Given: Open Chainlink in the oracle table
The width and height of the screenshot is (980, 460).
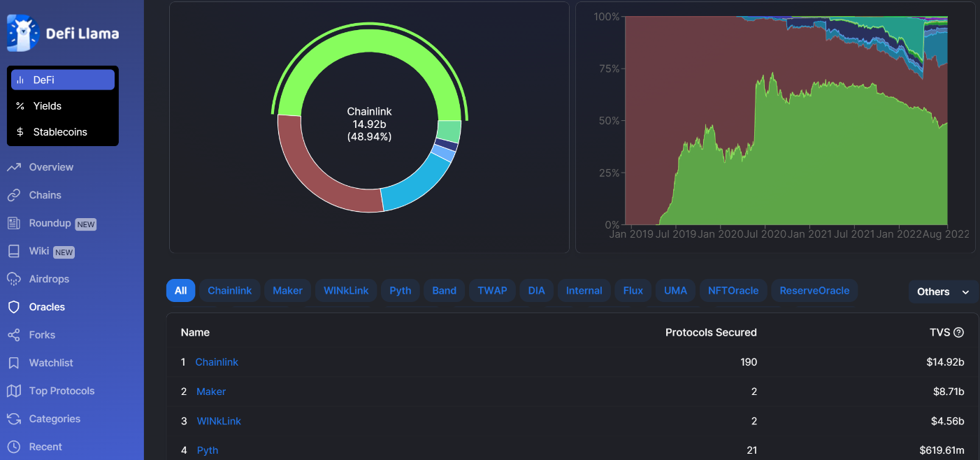Looking at the screenshot, I should 217,362.
